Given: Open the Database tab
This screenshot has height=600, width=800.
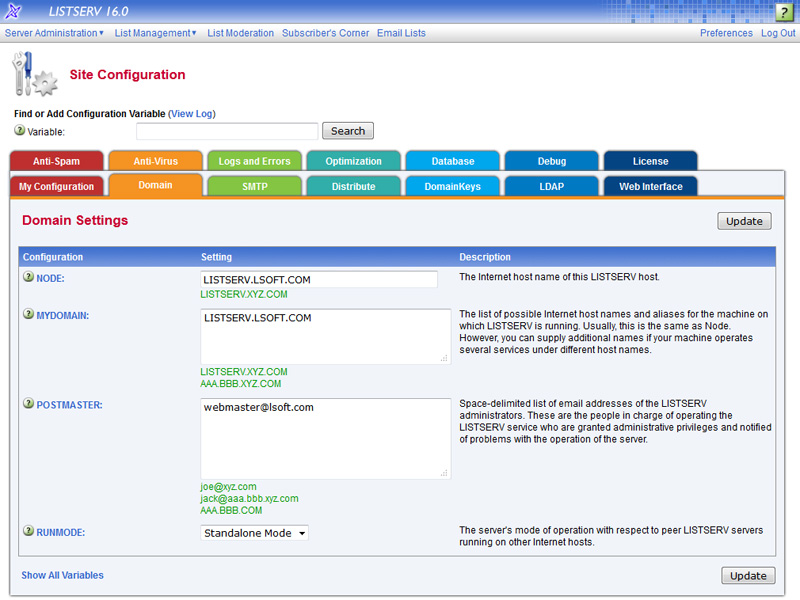Looking at the screenshot, I should (453, 161).
